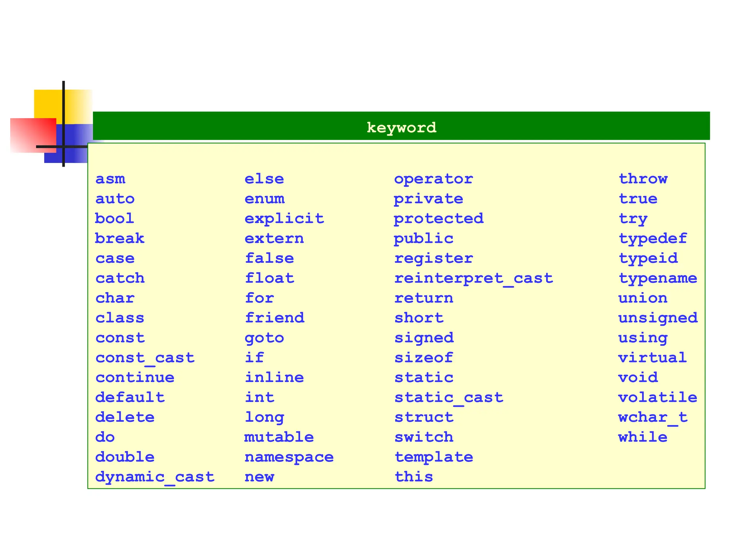Select the keyword 'continue'
This screenshot has height=560, width=747.
pyautogui.click(x=135, y=377)
